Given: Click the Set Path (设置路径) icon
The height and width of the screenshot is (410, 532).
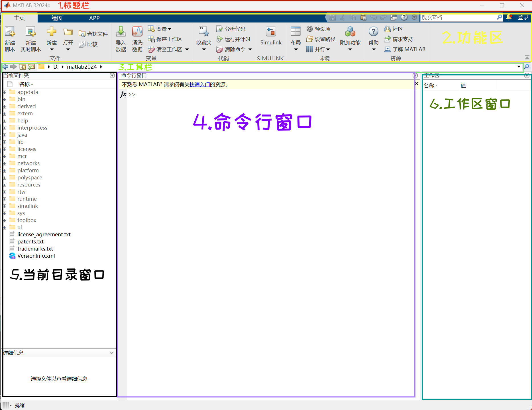Looking at the screenshot, I should pos(310,39).
